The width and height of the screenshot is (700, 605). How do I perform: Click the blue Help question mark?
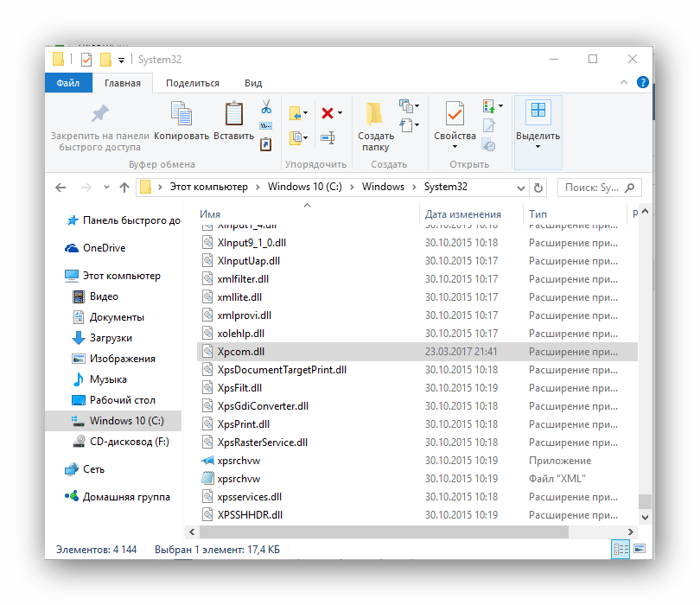pos(642,82)
